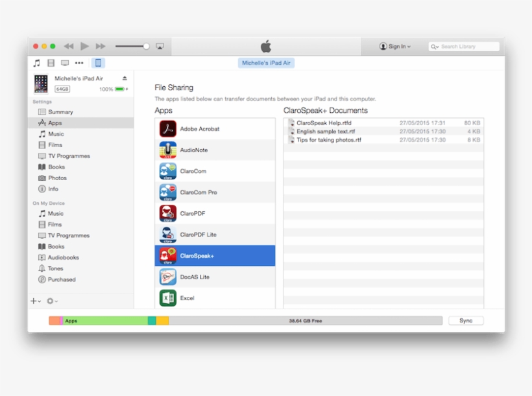532x396 pixels.
Task: Adjust the volume slider
Action: pyautogui.click(x=132, y=46)
